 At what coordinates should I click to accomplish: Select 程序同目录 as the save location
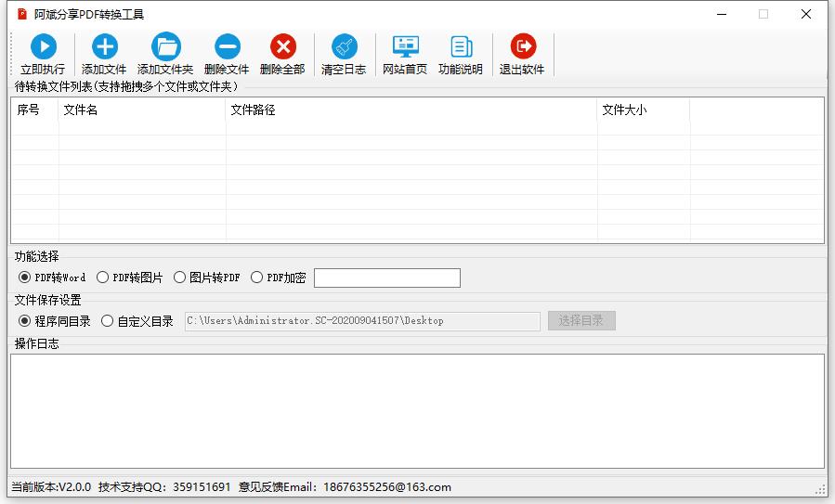click(25, 321)
